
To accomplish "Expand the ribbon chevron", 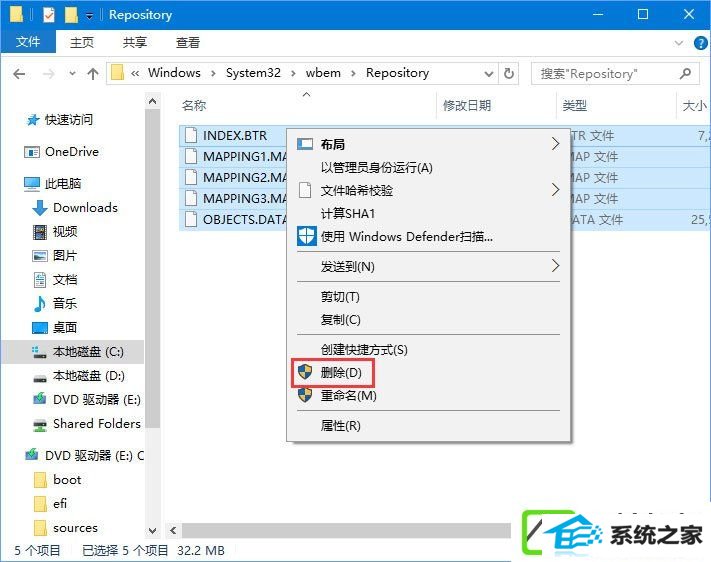I will coord(679,43).
